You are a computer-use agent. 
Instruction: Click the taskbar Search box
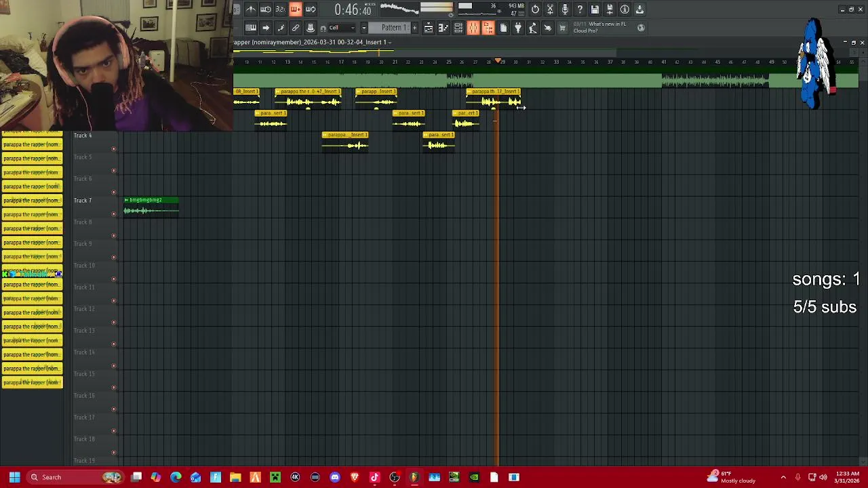(75, 477)
